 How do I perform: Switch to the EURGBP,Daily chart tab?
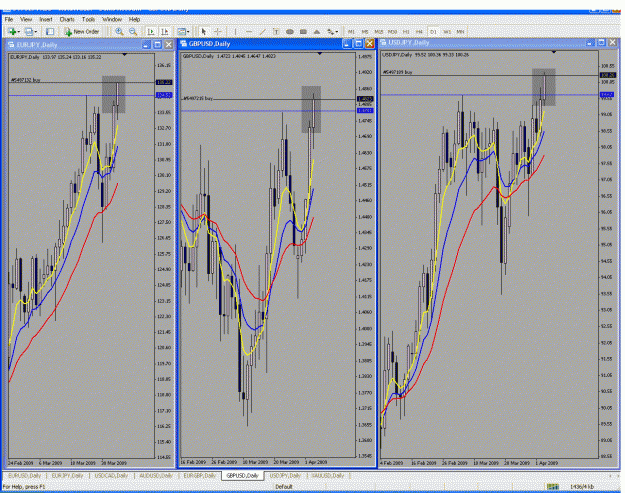pyautogui.click(x=200, y=475)
